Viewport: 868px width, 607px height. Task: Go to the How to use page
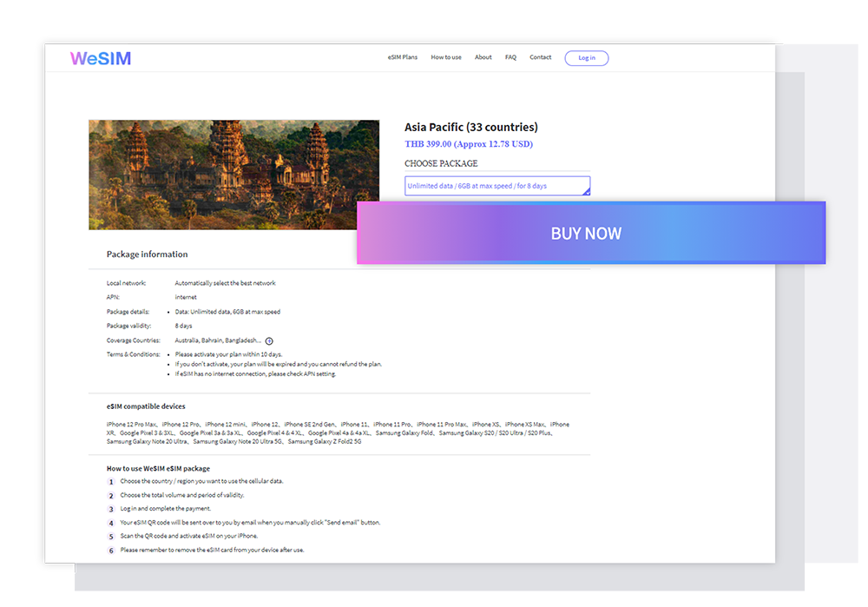(x=446, y=57)
